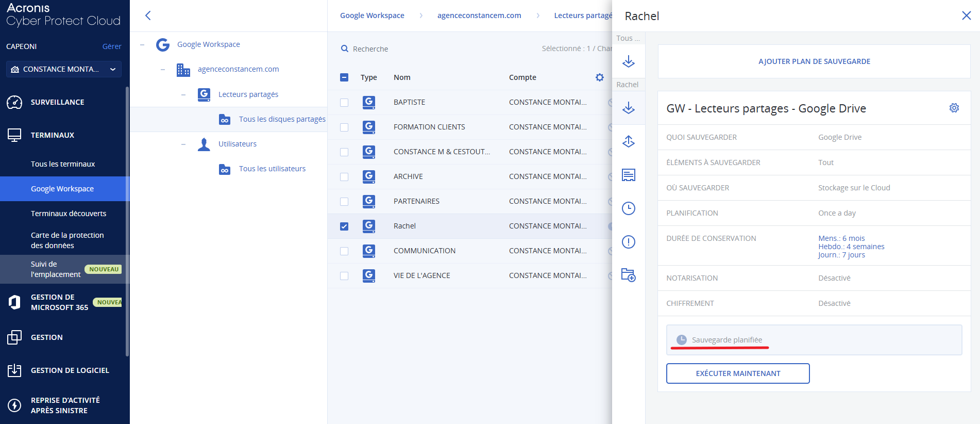Click the Terminaux monitor icon
This screenshot has height=424, width=980.
[14, 135]
